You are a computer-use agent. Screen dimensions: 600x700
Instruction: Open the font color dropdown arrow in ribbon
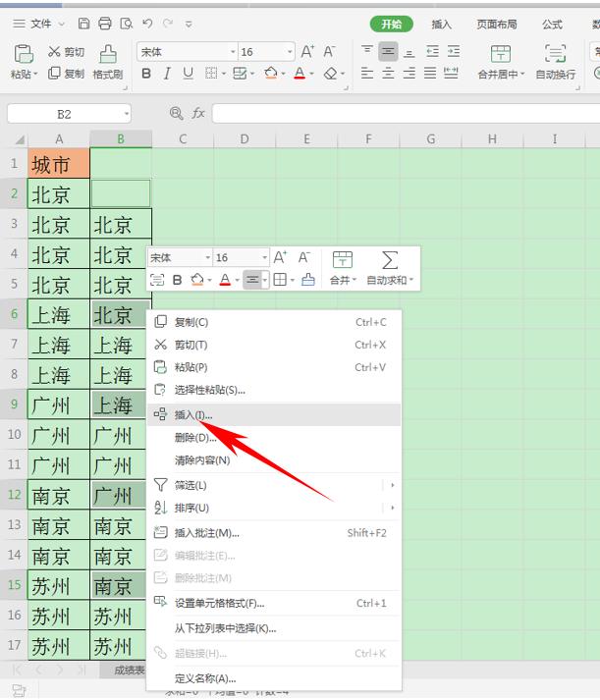(x=311, y=74)
